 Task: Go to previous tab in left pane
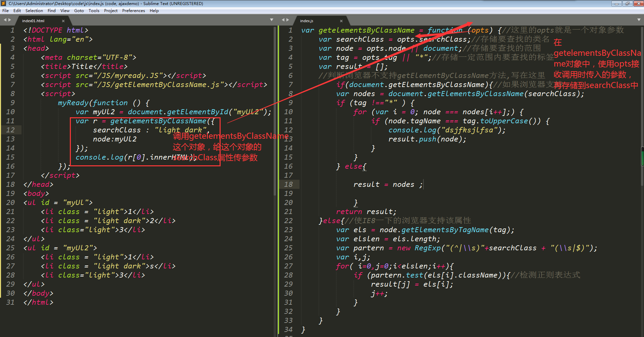[5, 20]
